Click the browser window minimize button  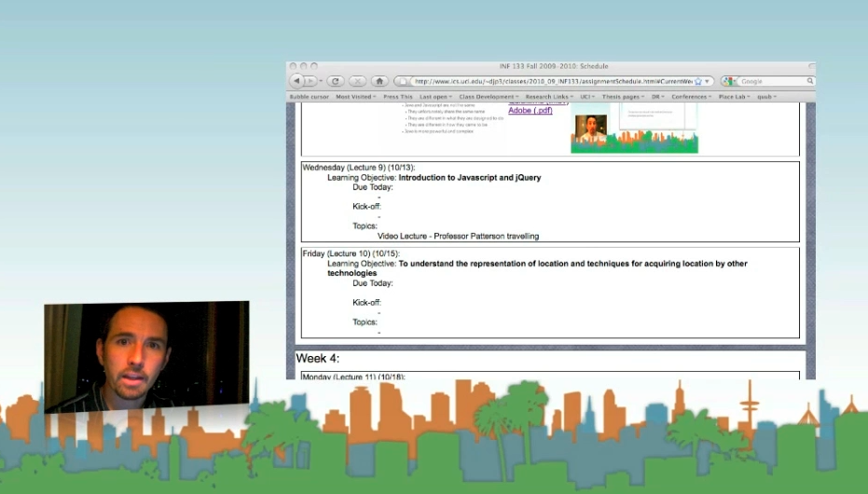(x=303, y=66)
